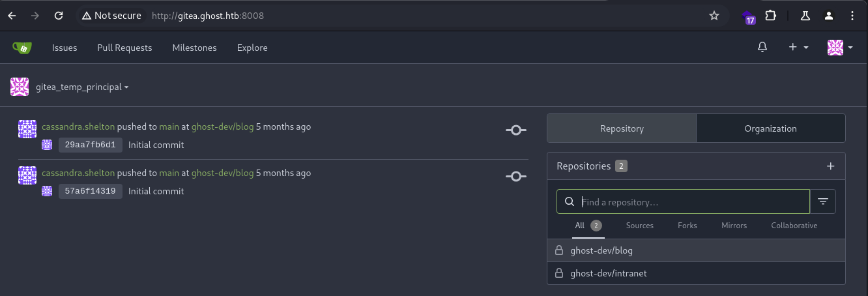This screenshot has width=868, height=296.
Task: Expand the gitea_temp_principal context switcher
Action: click(x=69, y=87)
